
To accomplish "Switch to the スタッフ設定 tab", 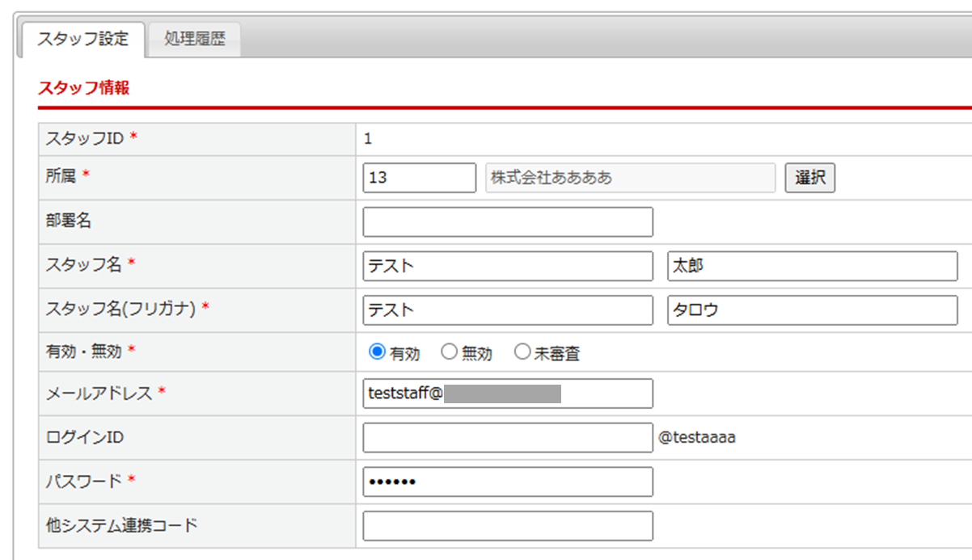I will (x=82, y=39).
